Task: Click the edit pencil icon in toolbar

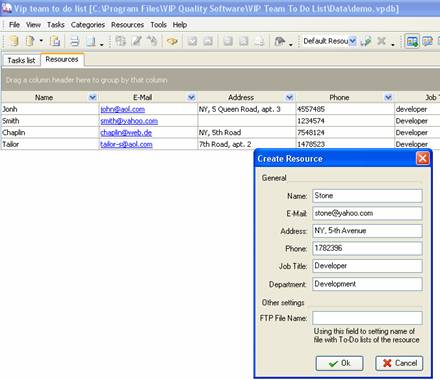Action: coord(136,41)
